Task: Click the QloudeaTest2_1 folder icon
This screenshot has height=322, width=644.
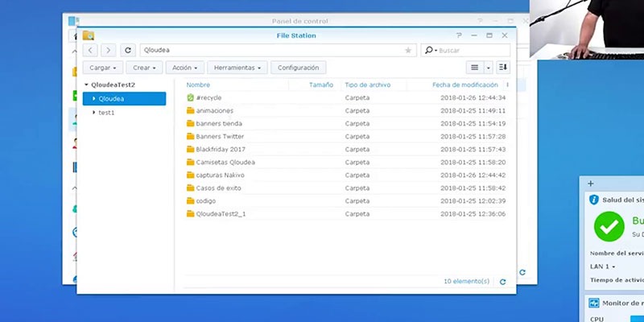Action: [190, 214]
